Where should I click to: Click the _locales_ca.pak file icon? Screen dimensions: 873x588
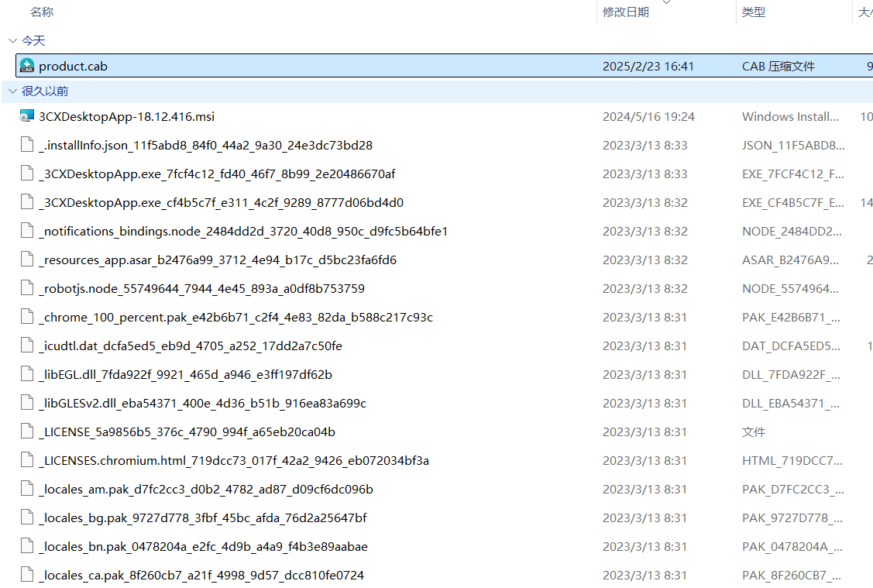click(26, 575)
